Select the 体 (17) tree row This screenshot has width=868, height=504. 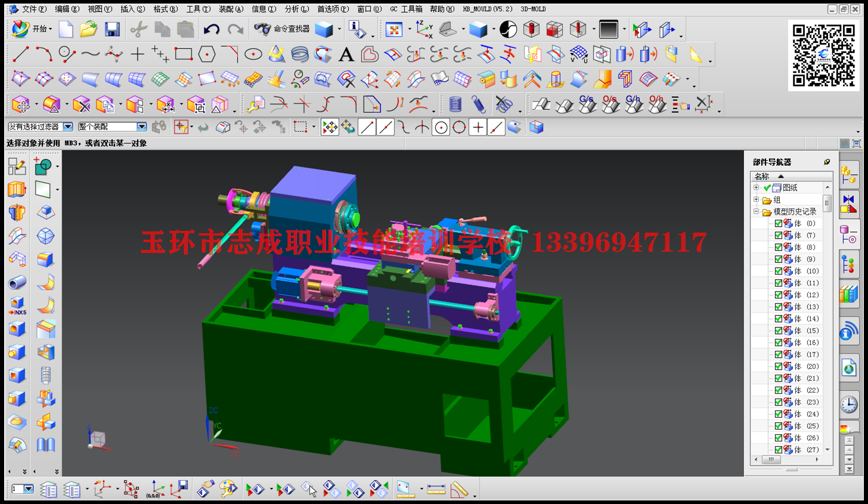tap(797, 354)
